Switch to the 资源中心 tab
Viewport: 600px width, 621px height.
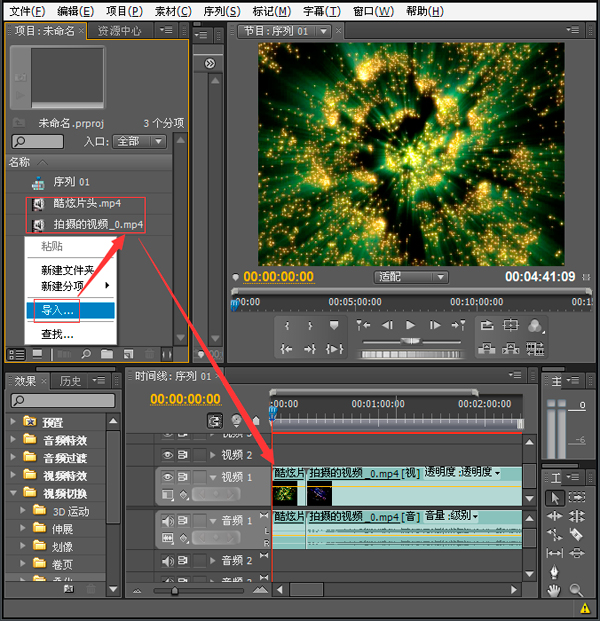click(x=119, y=30)
